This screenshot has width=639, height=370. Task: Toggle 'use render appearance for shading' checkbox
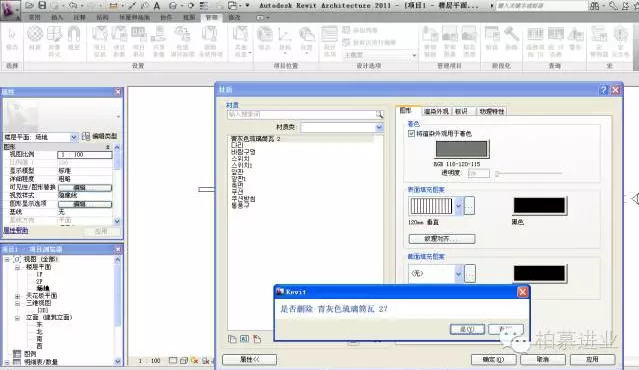point(411,134)
